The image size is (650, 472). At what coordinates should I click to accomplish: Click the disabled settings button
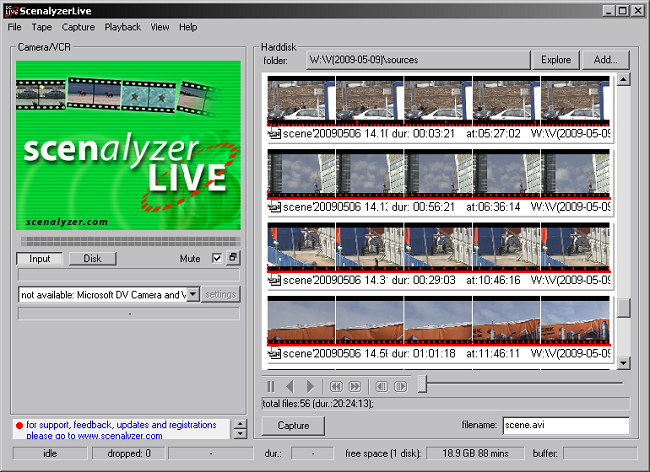point(220,294)
